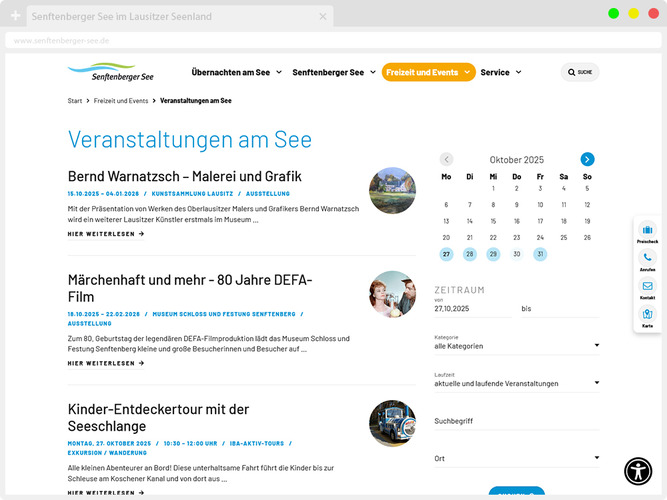
Task: Open the accessibility options icon
Action: coord(638,470)
